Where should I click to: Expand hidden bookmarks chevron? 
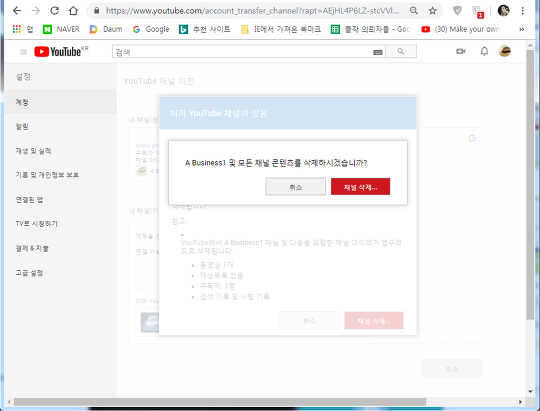point(521,29)
